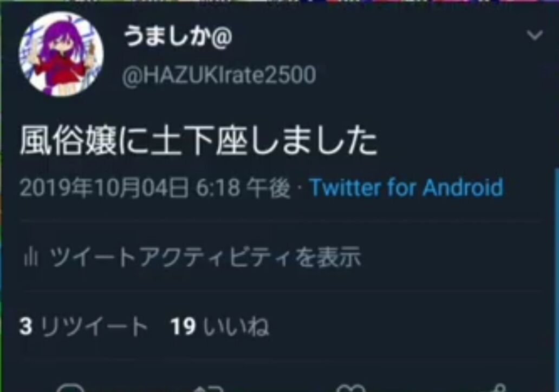
Task: Expand the tweet options chevron menu
Action: tap(535, 35)
